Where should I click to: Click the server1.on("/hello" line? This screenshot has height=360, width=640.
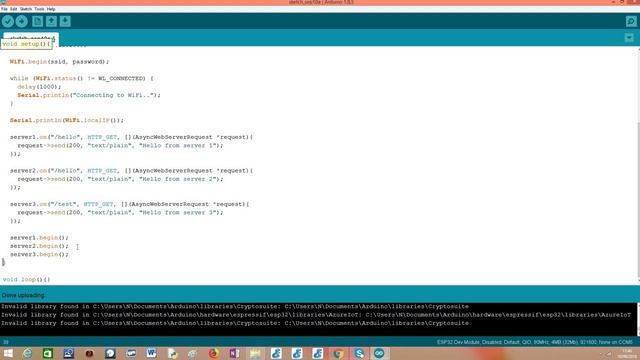[x=131, y=137]
